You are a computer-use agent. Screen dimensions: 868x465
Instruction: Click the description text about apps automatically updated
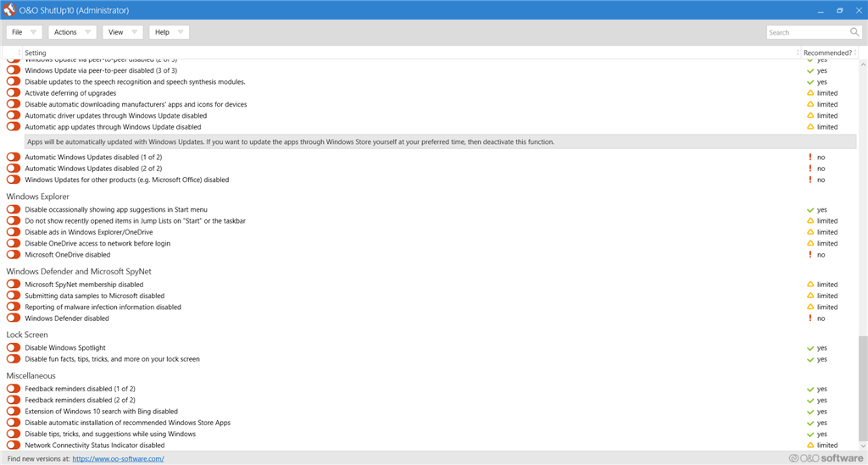pos(291,141)
